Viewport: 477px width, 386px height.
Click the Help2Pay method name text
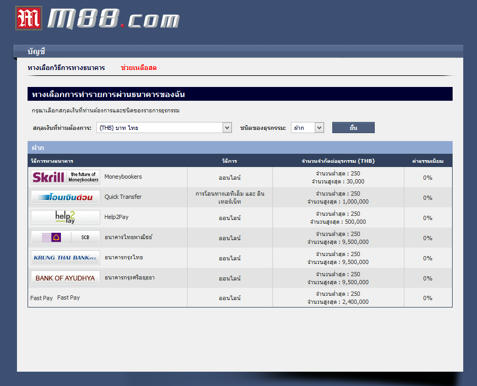pos(116,217)
